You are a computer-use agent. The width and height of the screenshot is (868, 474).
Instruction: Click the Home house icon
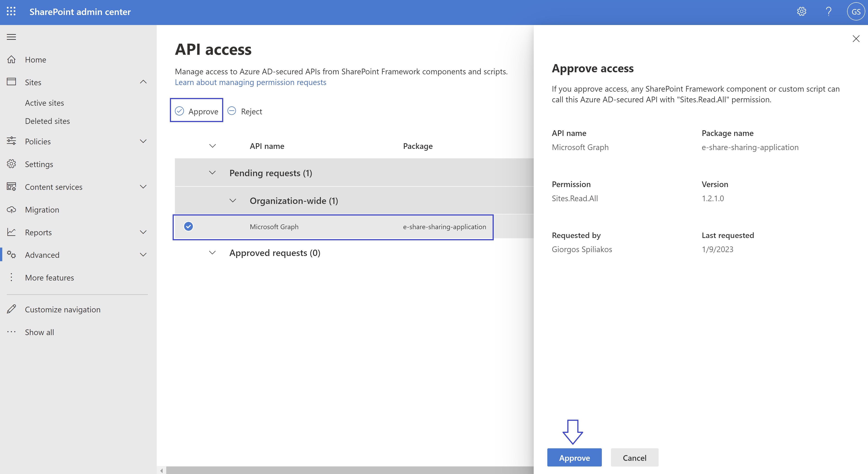click(x=11, y=59)
